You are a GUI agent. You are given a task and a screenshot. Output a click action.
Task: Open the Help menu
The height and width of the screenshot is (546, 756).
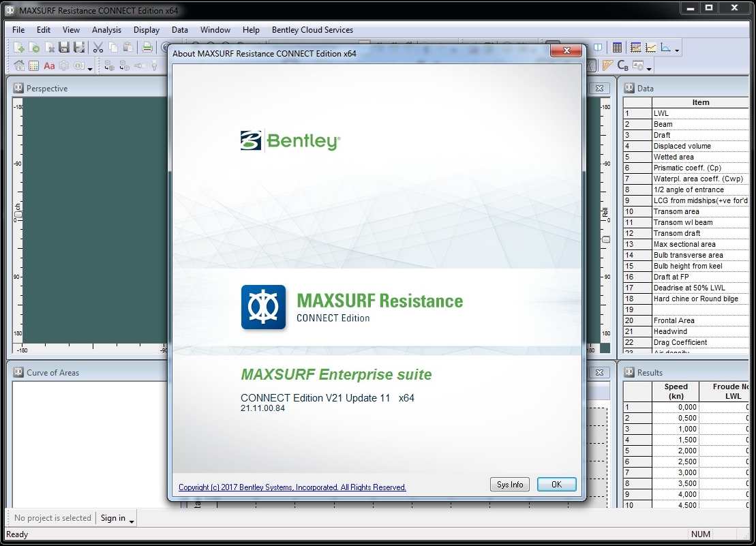point(251,30)
